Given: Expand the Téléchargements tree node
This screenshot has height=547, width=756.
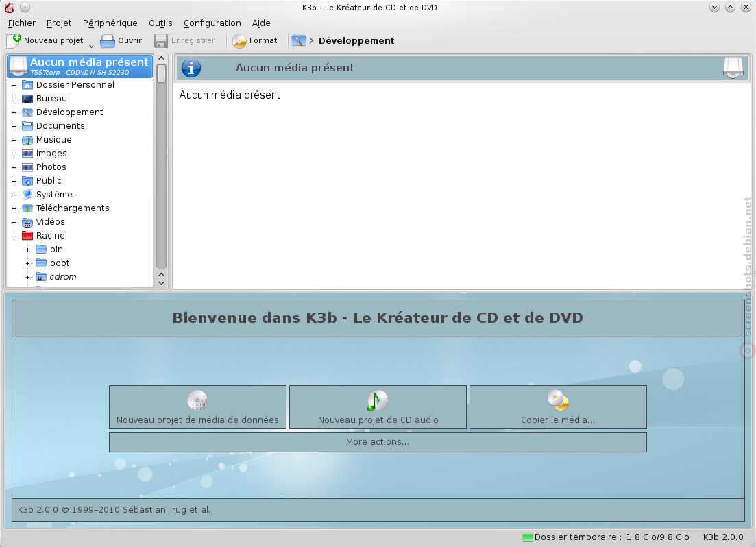Looking at the screenshot, I should pyautogui.click(x=14, y=208).
